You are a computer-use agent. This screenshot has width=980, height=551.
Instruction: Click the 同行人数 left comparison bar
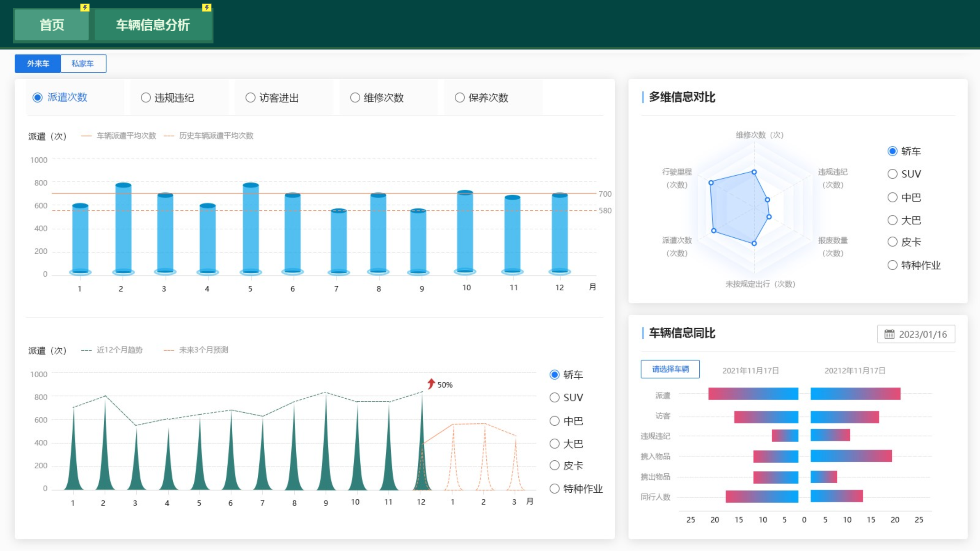point(762,496)
